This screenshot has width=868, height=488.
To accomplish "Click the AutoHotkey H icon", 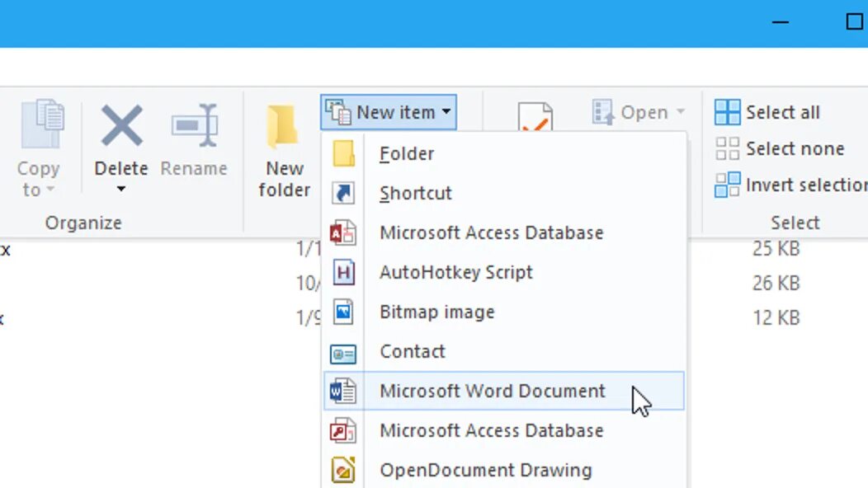I will 343,272.
